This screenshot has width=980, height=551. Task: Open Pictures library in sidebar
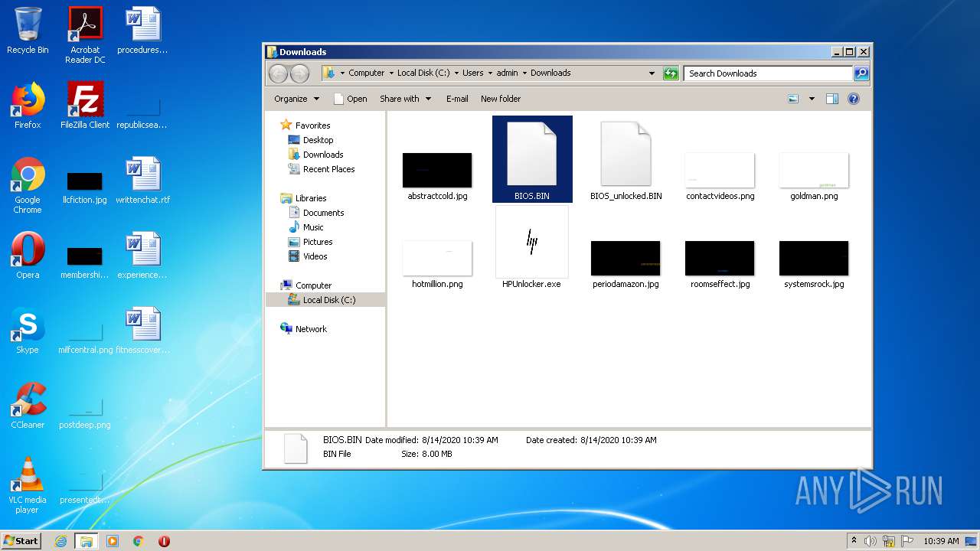coord(317,242)
